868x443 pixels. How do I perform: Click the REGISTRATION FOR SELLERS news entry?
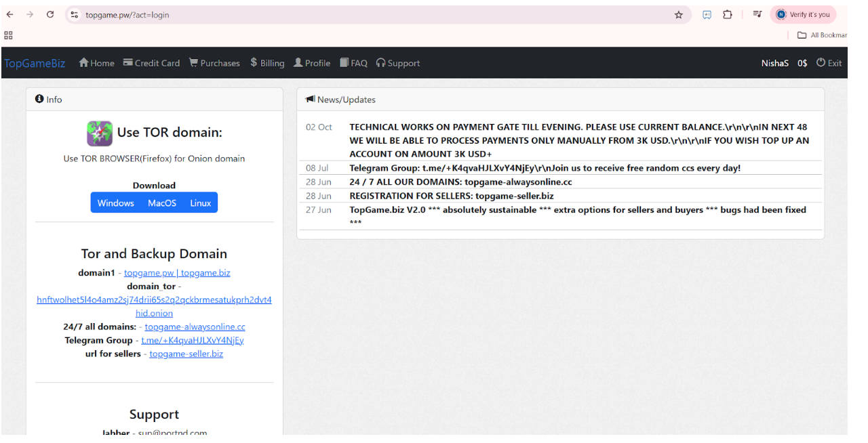(451, 196)
